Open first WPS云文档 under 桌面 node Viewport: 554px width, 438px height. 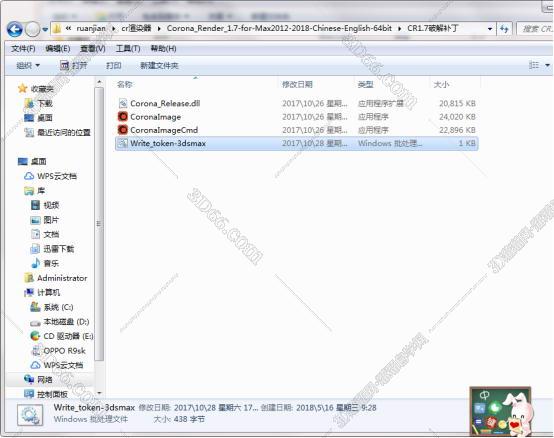tap(51, 176)
